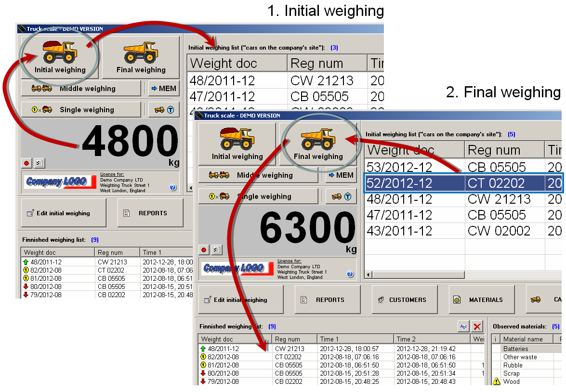Image resolution: width=566 pixels, height=392 pixels.
Task: Select 48/2011-12 row in back window initial list
Action: coord(285,80)
